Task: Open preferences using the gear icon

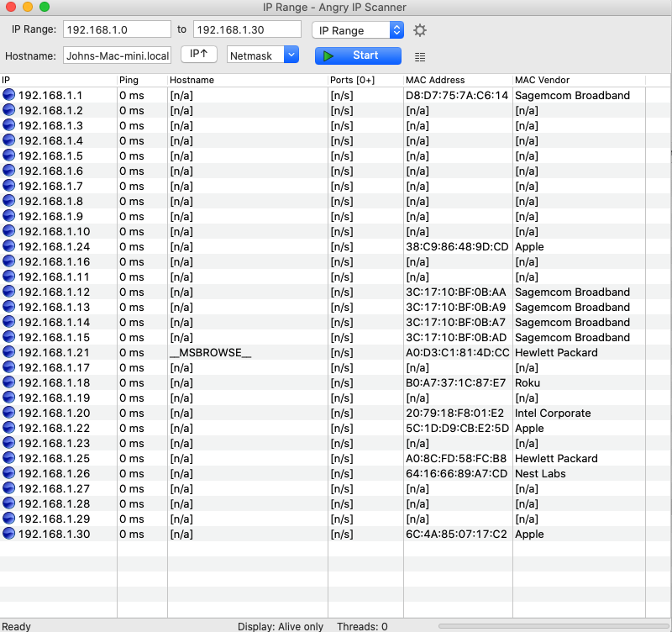Action: (420, 29)
